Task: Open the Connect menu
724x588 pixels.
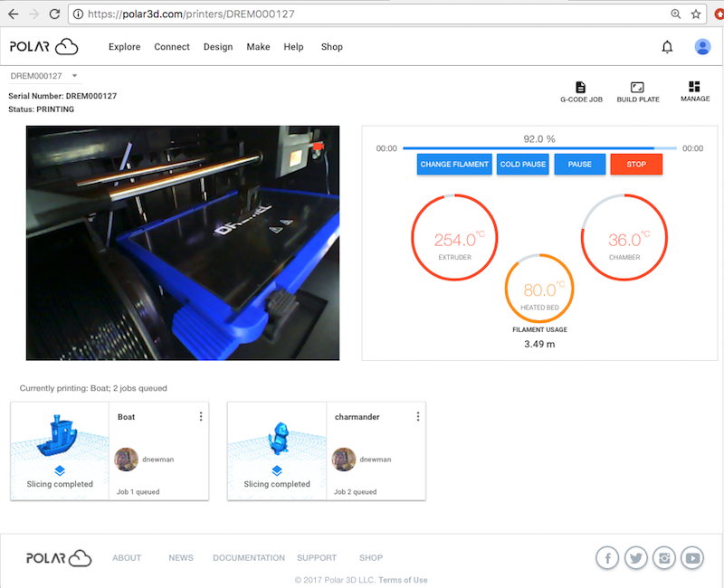Action: tap(172, 47)
